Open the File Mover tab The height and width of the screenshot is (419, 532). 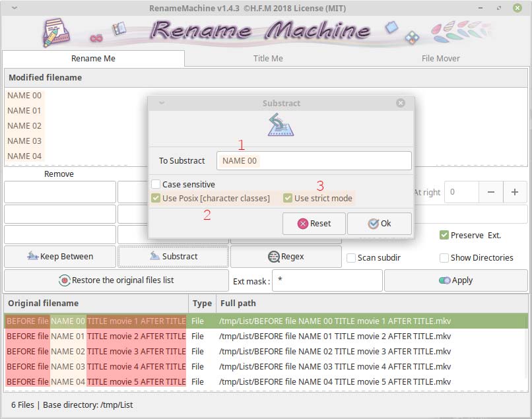pyautogui.click(x=440, y=58)
